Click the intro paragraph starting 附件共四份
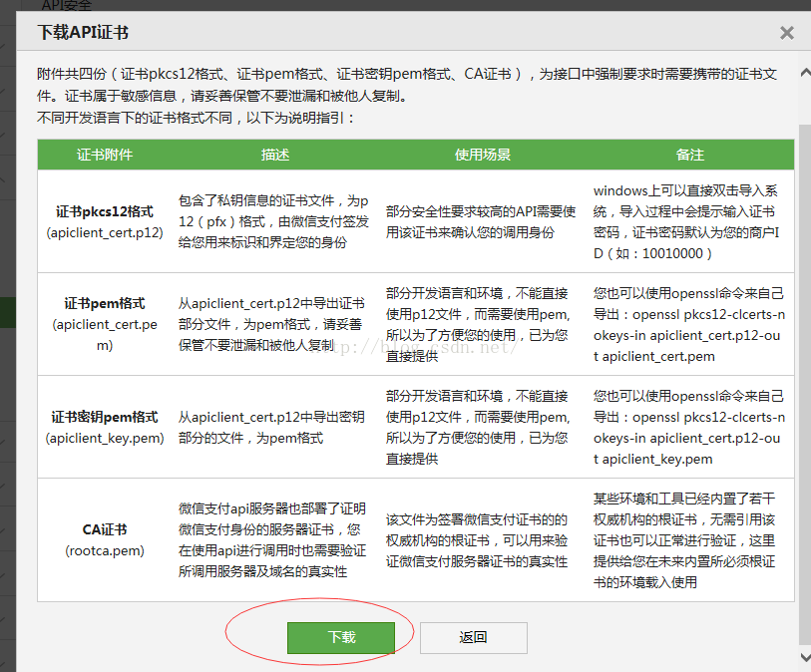 407,85
